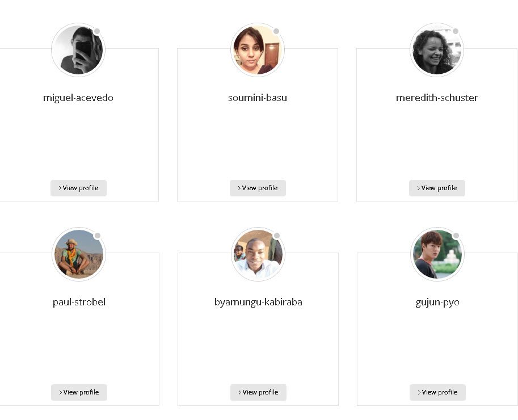This screenshot has width=518, height=420.
Task: View profile of byamungu-kabiraba
Action: coord(258,392)
